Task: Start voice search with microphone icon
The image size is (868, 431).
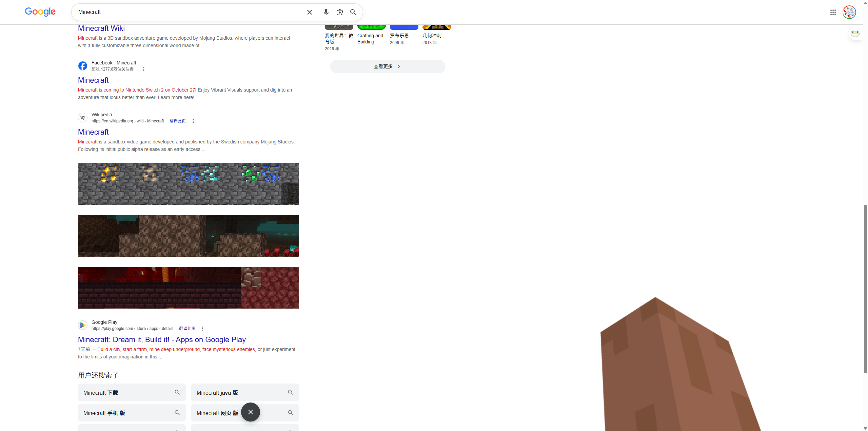Action: (x=326, y=12)
